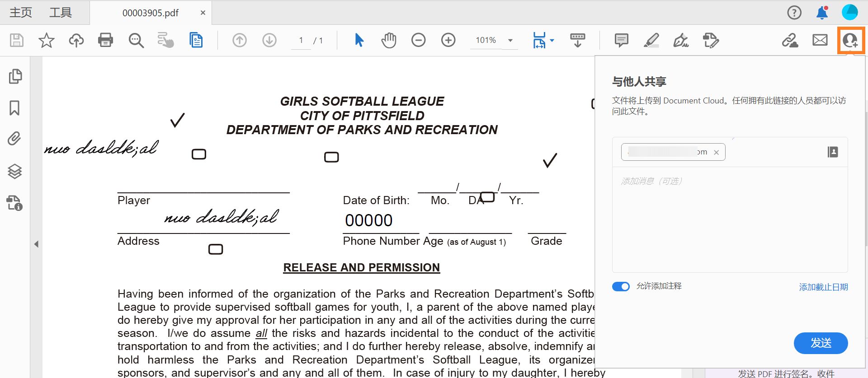Click the 添加截止日期 link

(x=823, y=287)
